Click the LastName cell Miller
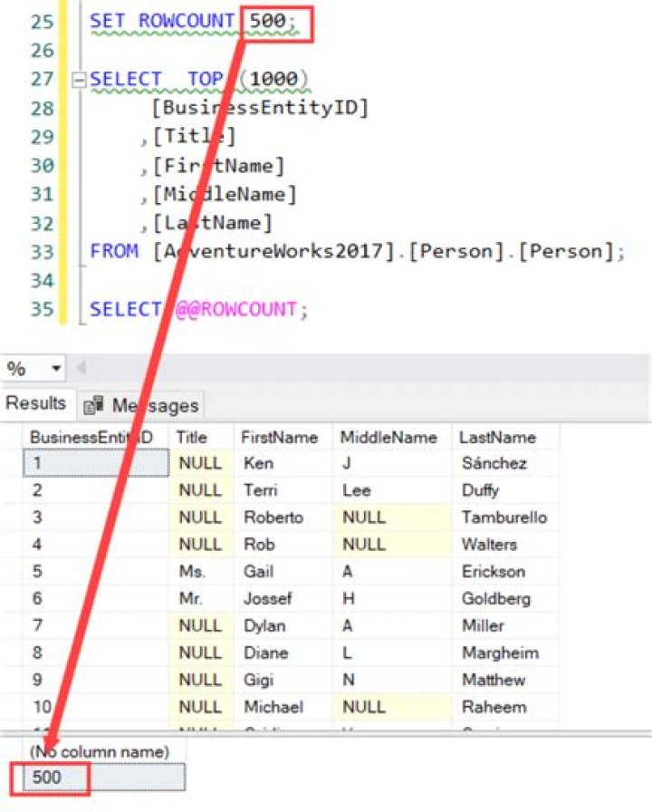652x812 pixels. pos(505,625)
